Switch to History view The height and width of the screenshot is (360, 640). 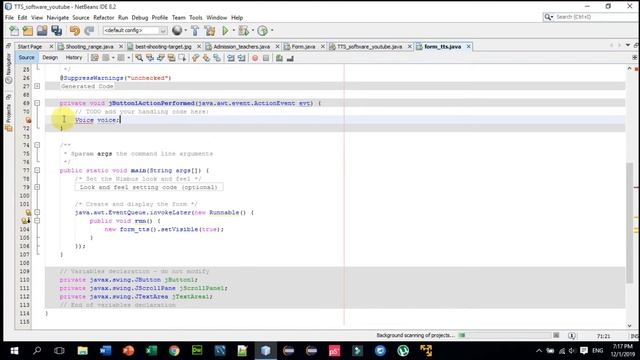(74, 58)
